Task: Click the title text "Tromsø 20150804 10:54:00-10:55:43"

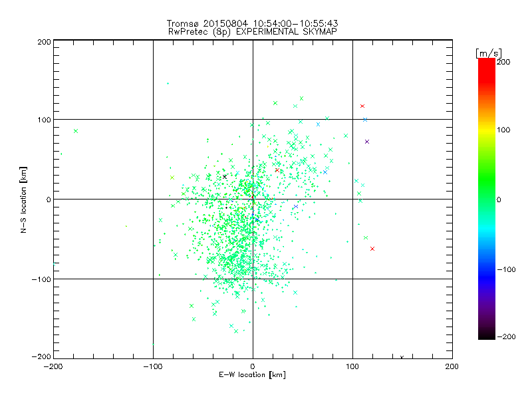Action: 253,23
